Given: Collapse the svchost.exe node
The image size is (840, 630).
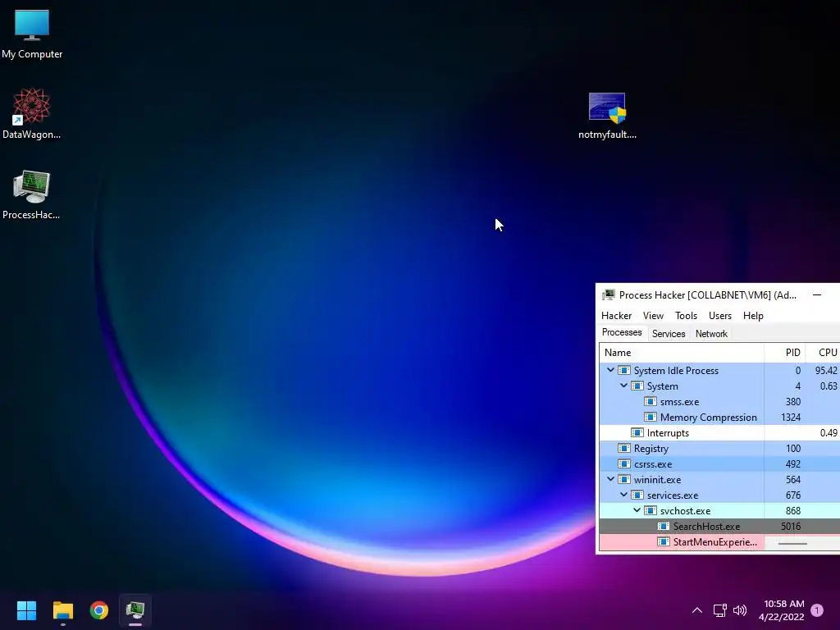Looking at the screenshot, I should (637, 510).
